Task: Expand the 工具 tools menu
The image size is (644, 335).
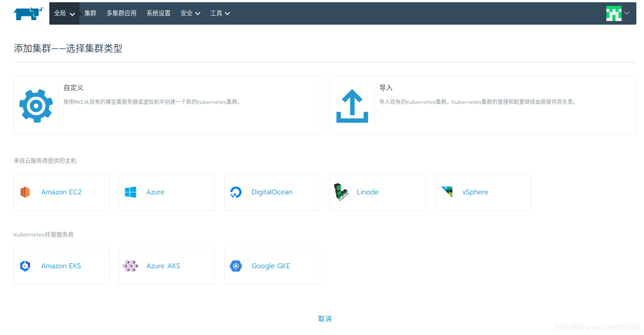Action: pyautogui.click(x=220, y=13)
